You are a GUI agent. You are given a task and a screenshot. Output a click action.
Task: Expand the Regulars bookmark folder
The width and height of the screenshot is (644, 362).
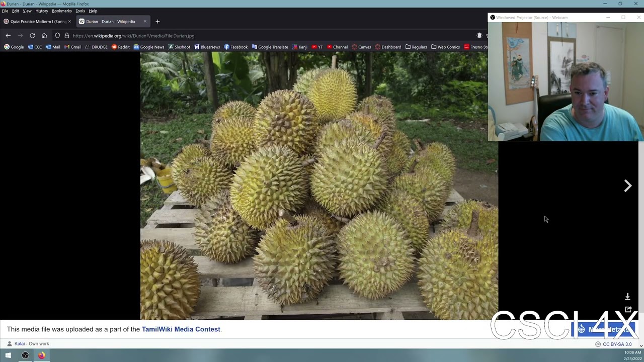(416, 47)
